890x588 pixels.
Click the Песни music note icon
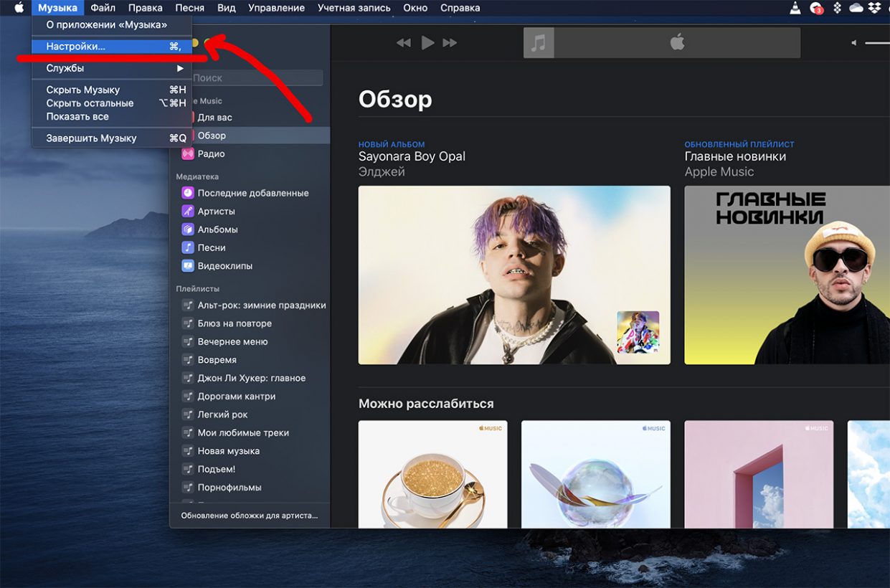tap(187, 247)
